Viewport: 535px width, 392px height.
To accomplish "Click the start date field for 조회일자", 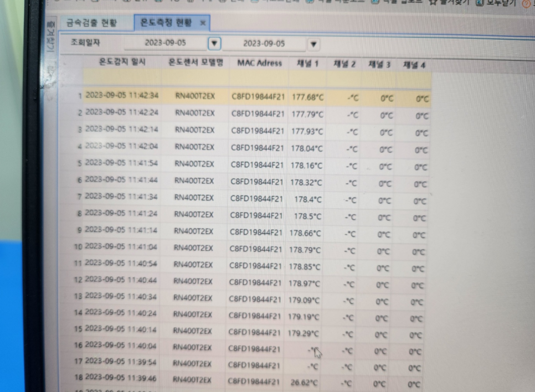I will click(166, 43).
